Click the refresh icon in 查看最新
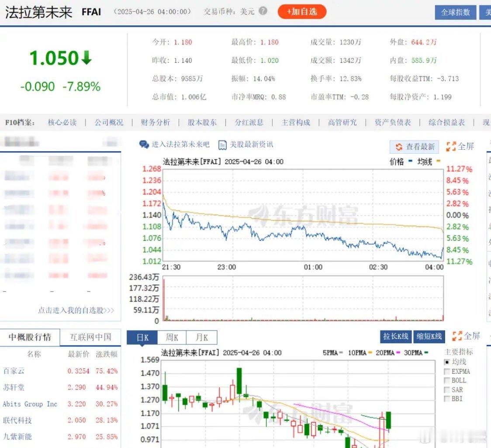This screenshot has width=491, height=448. [399, 147]
